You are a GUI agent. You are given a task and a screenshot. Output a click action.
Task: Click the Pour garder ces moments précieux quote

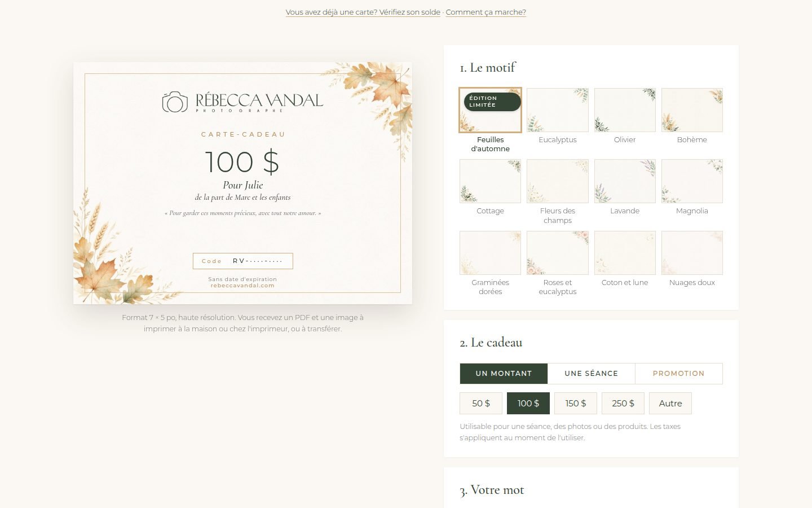click(x=242, y=213)
